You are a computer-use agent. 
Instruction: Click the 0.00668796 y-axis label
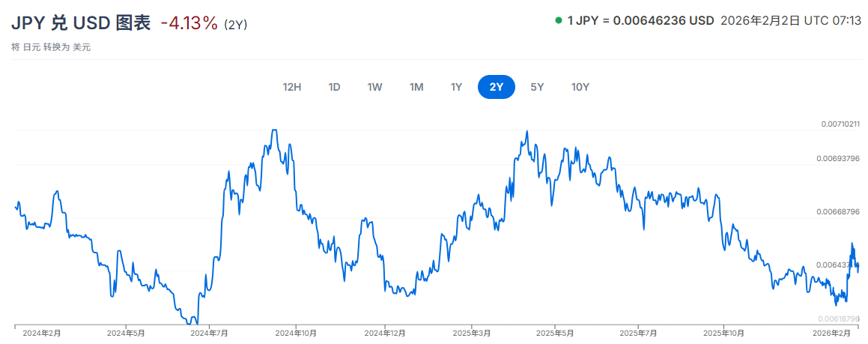click(x=838, y=212)
